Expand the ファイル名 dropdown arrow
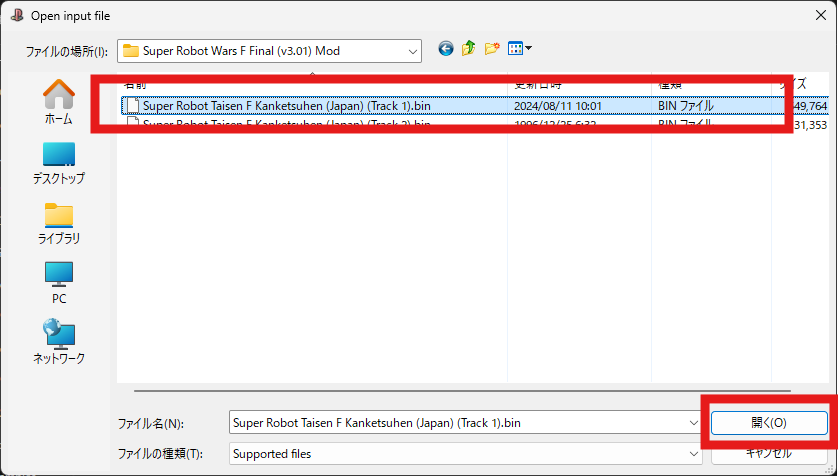 pyautogui.click(x=694, y=423)
